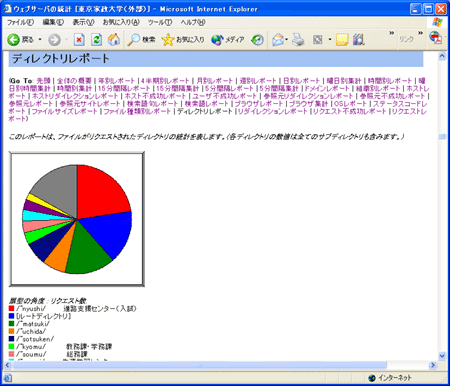The image size is (450, 386).
Task: Expand the Mail icon dropdown
Action: (286, 40)
